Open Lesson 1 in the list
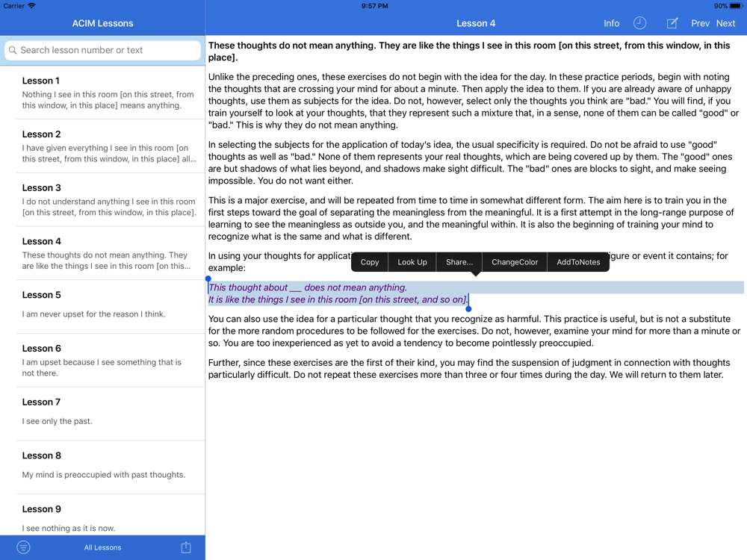The height and width of the screenshot is (560, 747). click(102, 93)
